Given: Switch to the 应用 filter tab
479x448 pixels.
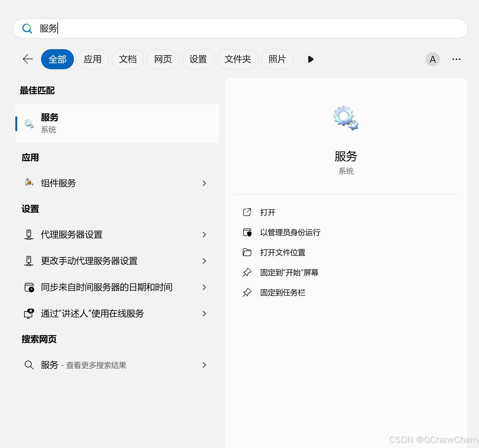Looking at the screenshot, I should (x=93, y=59).
